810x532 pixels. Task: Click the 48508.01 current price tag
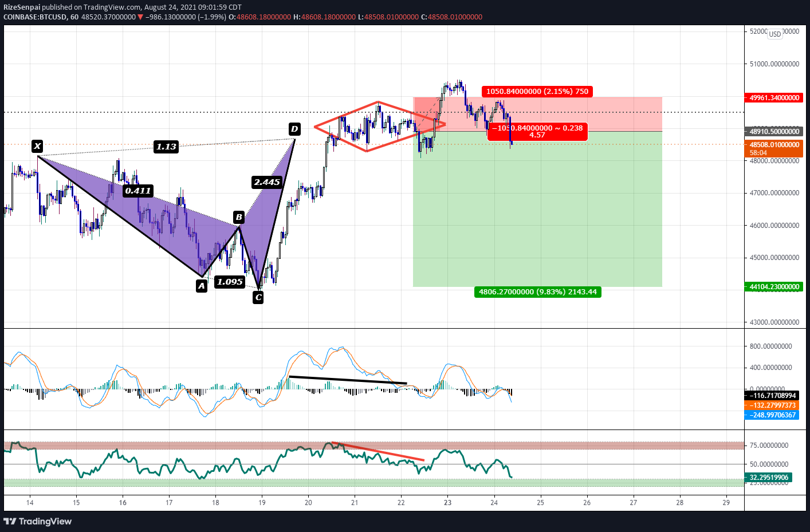(x=773, y=148)
